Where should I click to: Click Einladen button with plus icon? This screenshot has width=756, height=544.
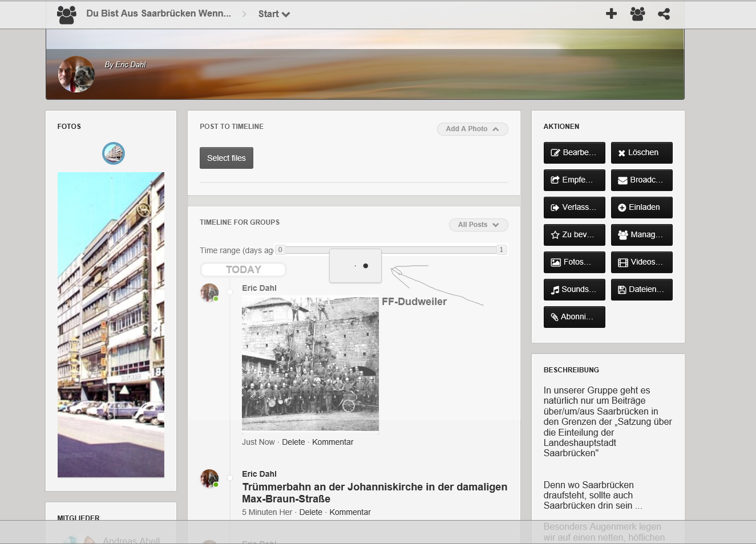point(641,208)
